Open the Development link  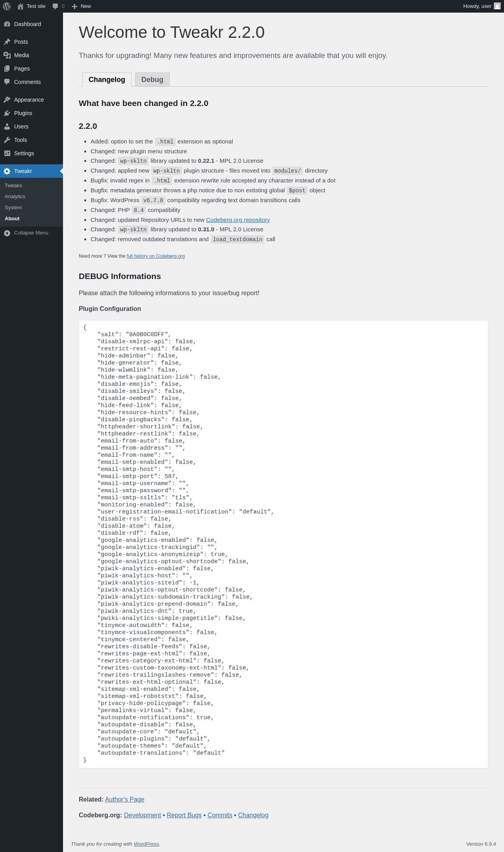(143, 815)
